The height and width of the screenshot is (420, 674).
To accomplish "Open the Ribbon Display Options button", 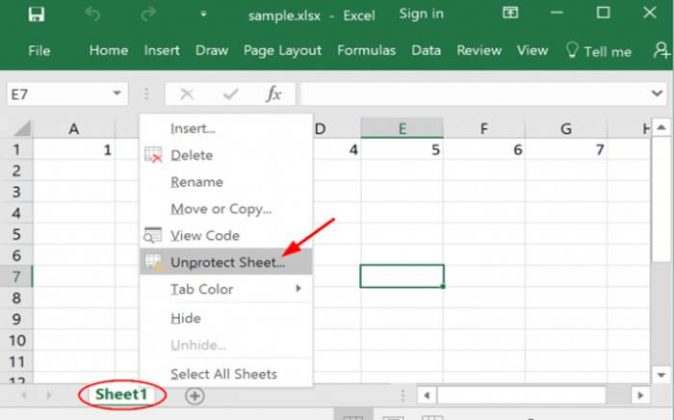I will point(510,15).
